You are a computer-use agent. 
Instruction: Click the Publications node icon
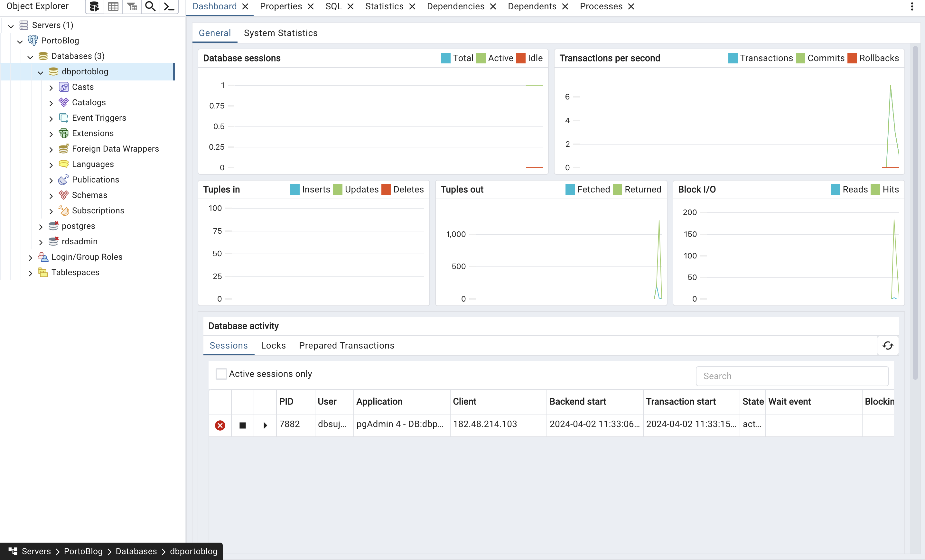click(64, 179)
